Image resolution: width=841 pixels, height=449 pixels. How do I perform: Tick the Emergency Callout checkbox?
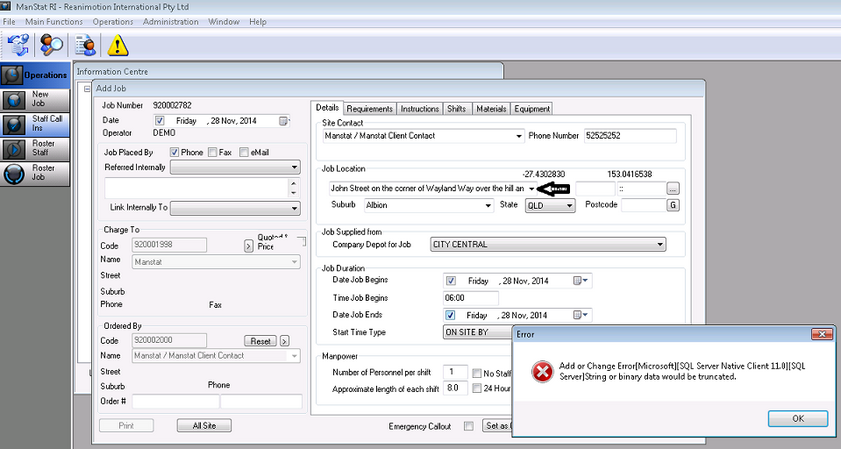[x=469, y=426]
